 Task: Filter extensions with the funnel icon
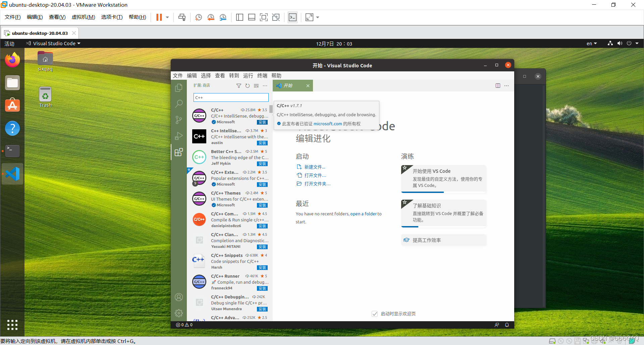click(239, 86)
